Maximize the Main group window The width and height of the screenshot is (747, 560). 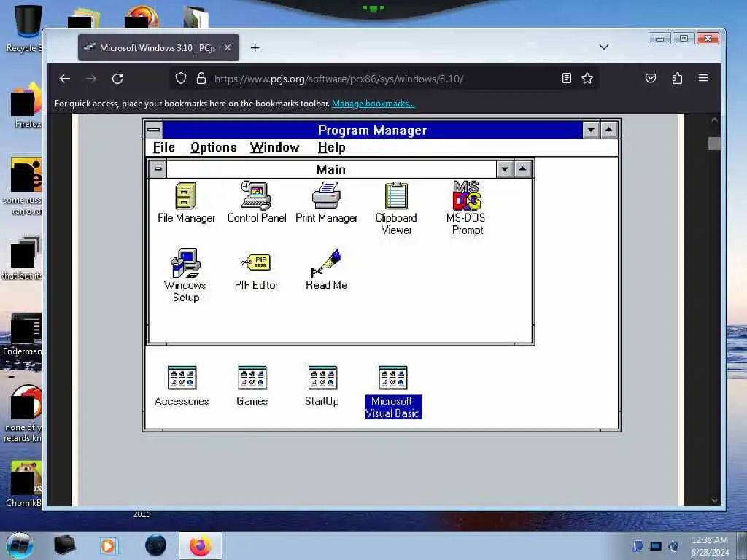coord(522,169)
